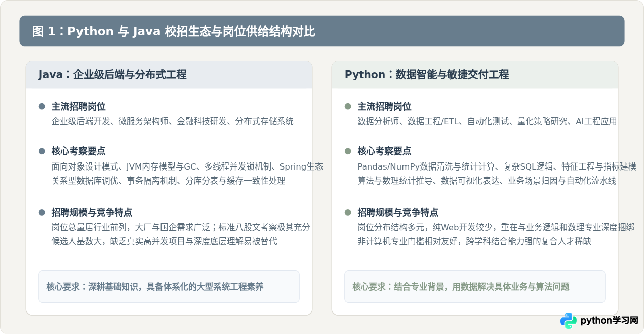
Task: Click '主流招聘岗位' heading in the Python card
Action: tap(384, 107)
